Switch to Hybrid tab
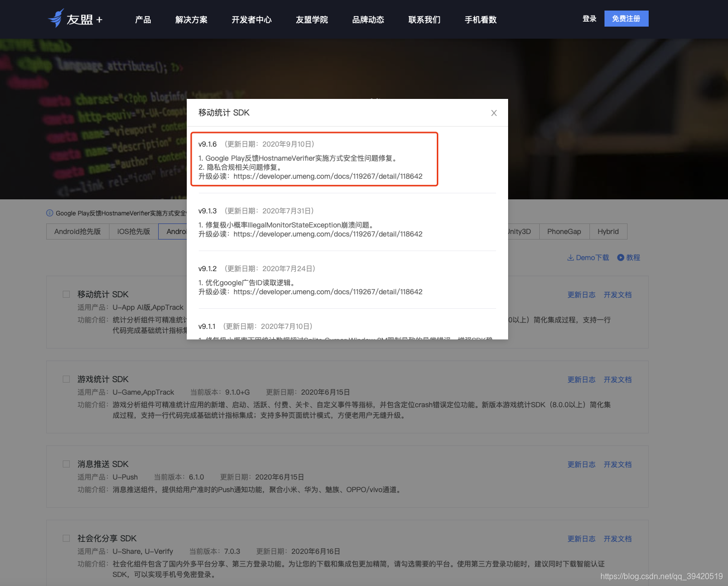The image size is (728, 586). 608,231
